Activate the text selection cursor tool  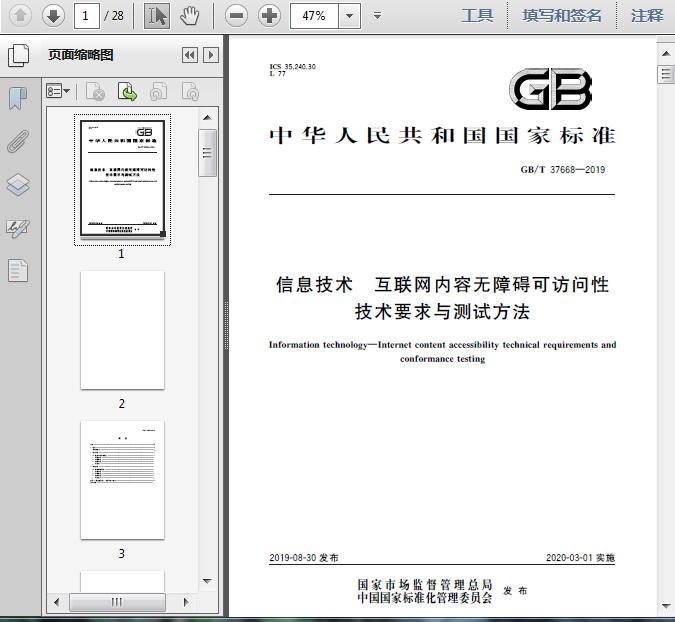(x=156, y=16)
